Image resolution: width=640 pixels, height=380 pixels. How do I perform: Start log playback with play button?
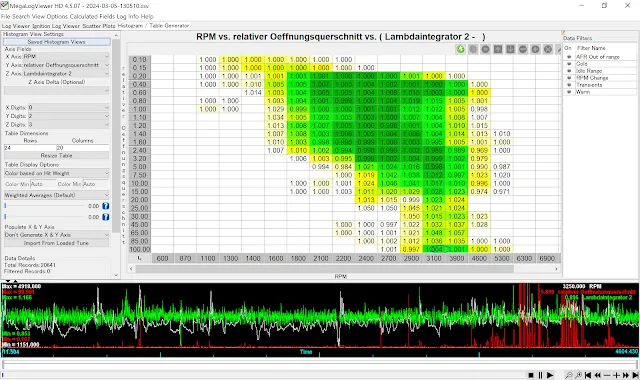click(x=550, y=375)
